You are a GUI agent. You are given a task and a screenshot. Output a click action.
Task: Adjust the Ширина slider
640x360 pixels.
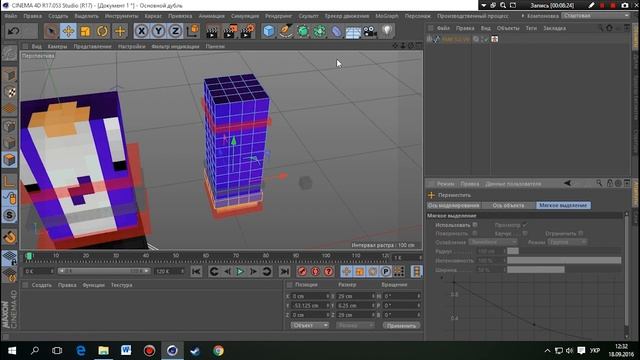[x=564, y=269]
